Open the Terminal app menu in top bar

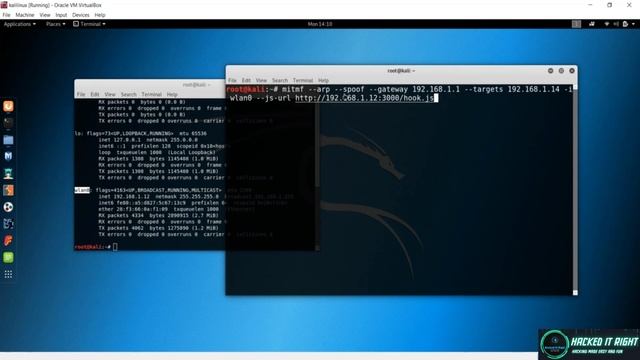[x=89, y=24]
